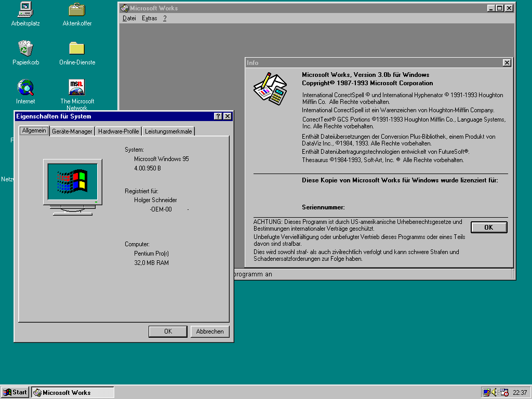The width and height of the screenshot is (532, 399).
Task: Open the ? help menu
Action: click(x=165, y=18)
